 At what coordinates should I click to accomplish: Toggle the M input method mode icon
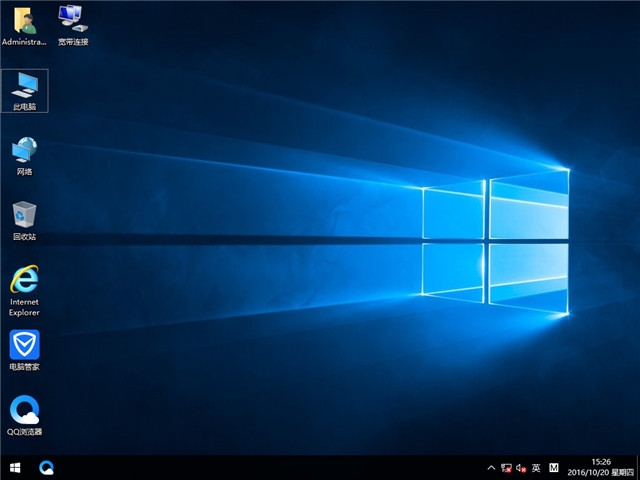click(554, 467)
